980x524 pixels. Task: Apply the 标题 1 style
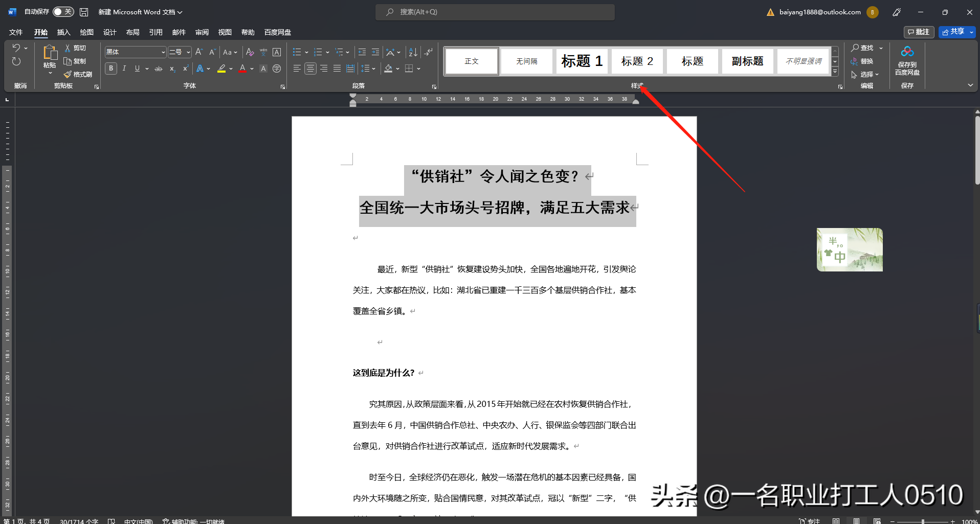pos(582,61)
